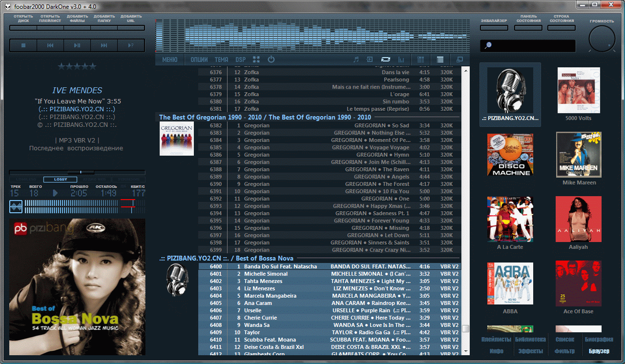Click the bar-chart visualization icon
Image resolution: width=625 pixels, height=364 pixels.
pos(401,60)
